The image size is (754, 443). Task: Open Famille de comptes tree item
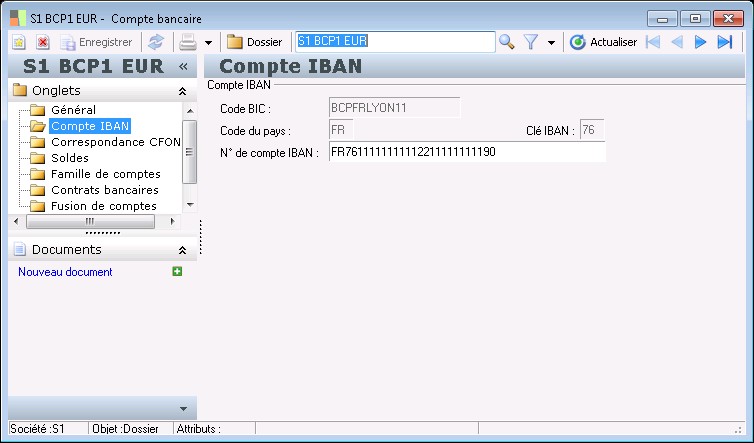106,174
